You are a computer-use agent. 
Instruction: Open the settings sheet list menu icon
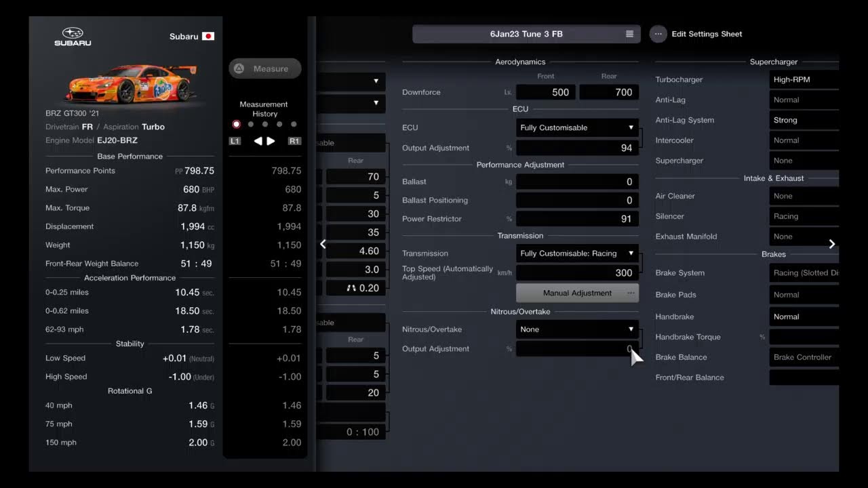(629, 34)
